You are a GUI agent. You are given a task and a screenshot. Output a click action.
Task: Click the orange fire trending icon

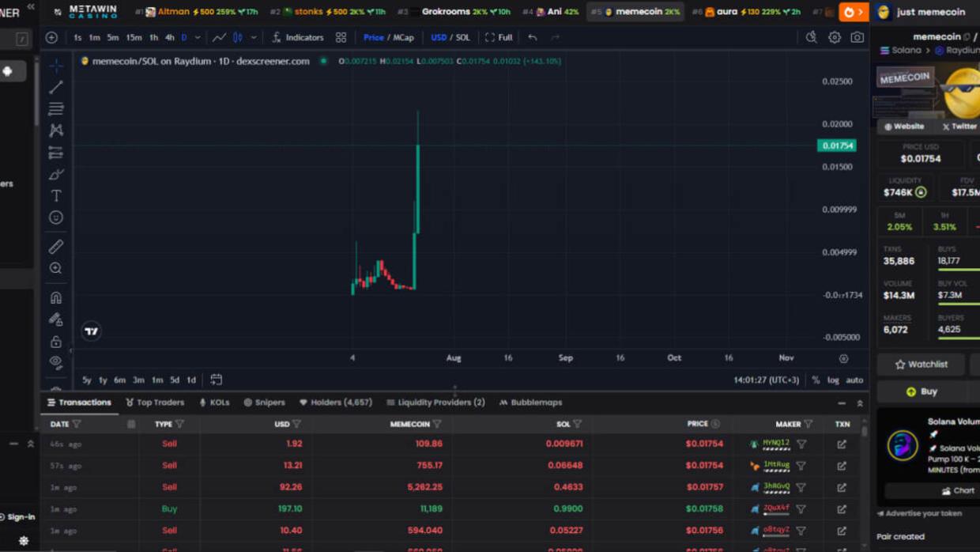tap(853, 12)
